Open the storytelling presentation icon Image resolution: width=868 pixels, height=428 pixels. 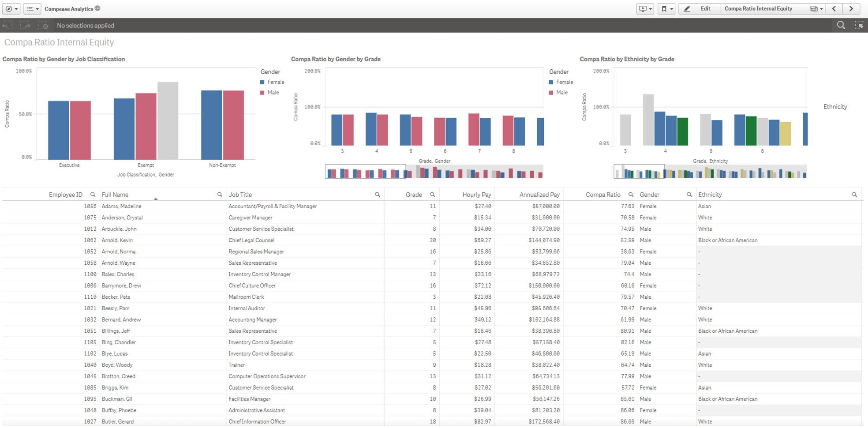click(644, 8)
